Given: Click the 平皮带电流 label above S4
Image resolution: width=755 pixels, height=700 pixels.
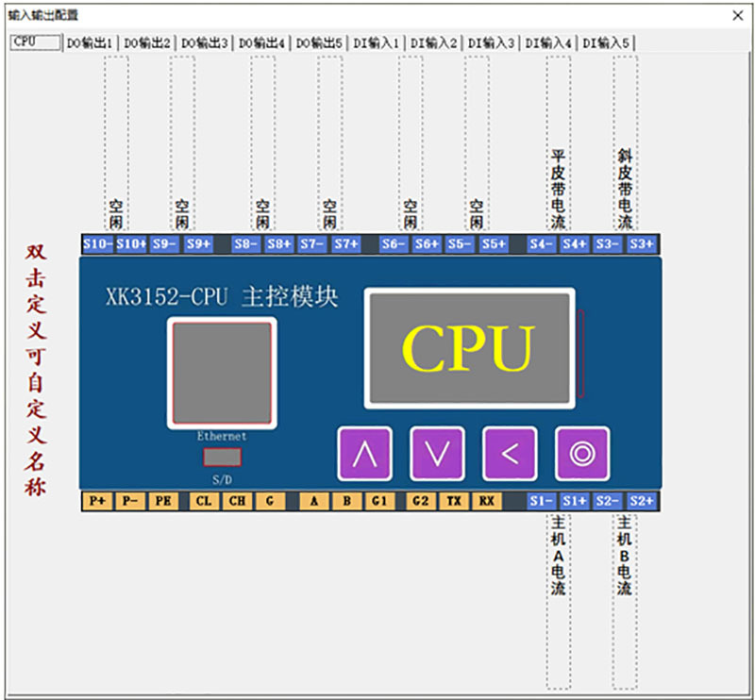Looking at the screenshot, I should tap(558, 190).
